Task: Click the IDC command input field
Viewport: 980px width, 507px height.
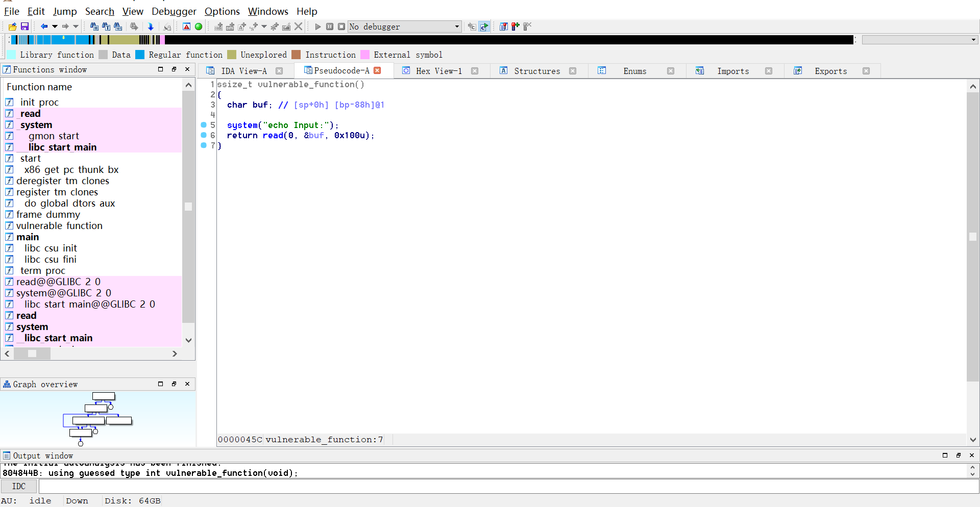Action: (508, 487)
